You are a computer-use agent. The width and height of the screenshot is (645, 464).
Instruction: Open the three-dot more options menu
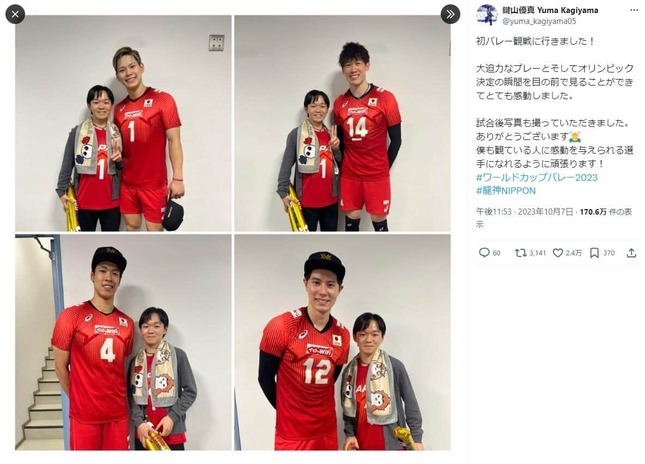(x=634, y=10)
